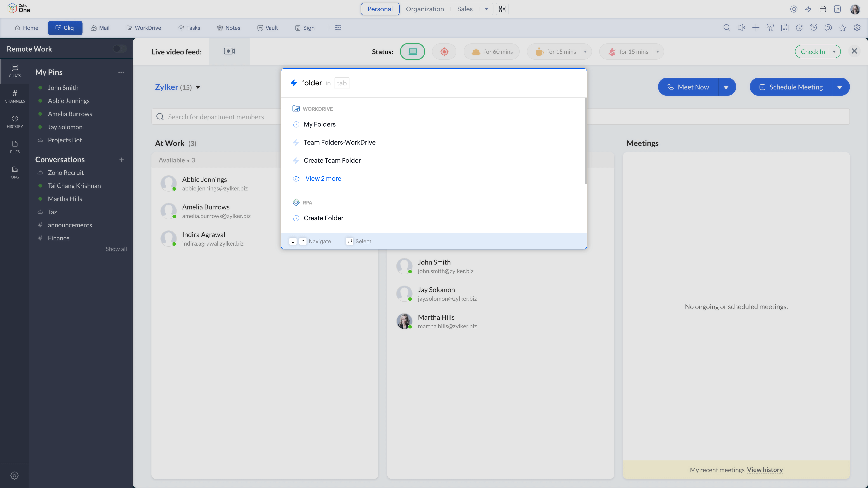Open the mentions (@) panel
The width and height of the screenshot is (868, 488).
click(x=828, y=28)
